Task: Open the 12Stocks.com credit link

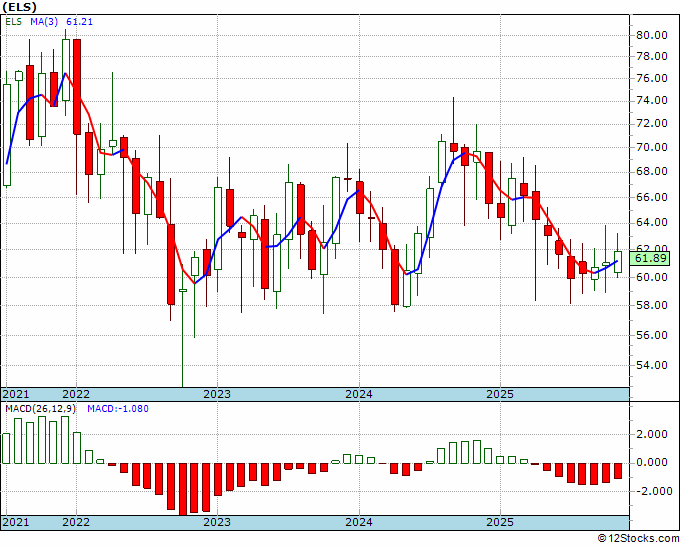Action: click(638, 539)
